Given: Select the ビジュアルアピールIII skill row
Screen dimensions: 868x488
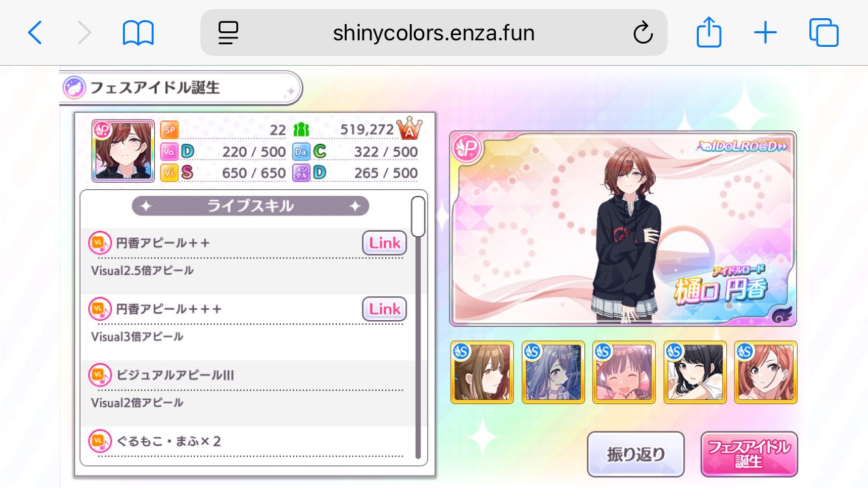Looking at the screenshot, I should (248, 388).
